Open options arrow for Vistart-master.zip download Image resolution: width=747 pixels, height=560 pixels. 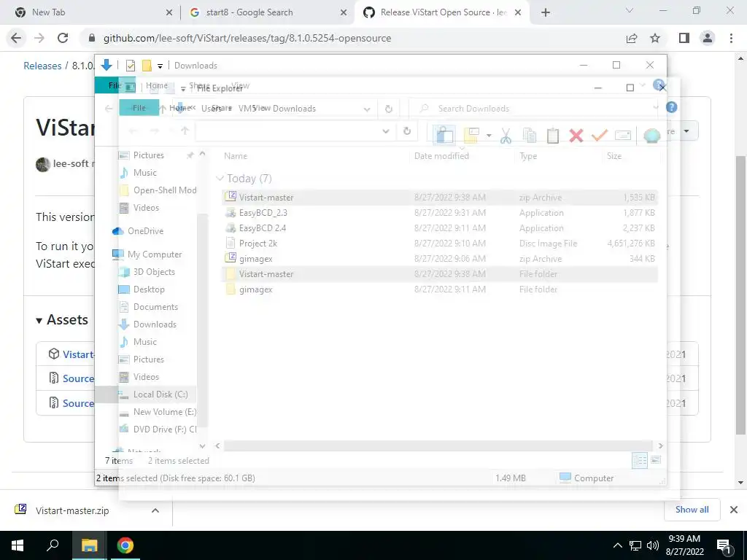(x=155, y=510)
